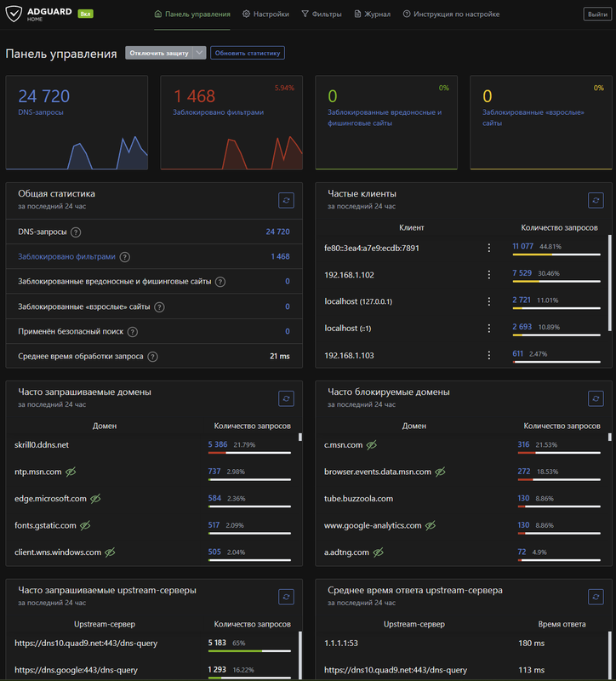616x681 pixels.
Task: Open actions menu for localhost (::1)
Action: (489, 329)
